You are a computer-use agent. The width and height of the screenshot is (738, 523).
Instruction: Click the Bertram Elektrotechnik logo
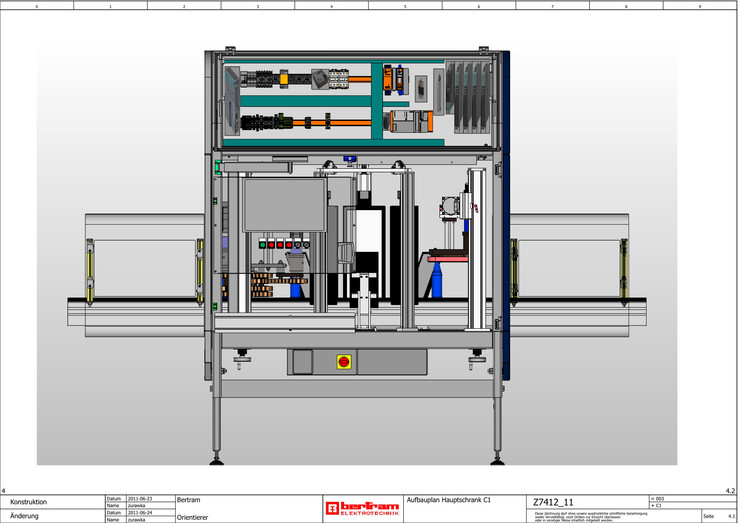pyautogui.click(x=362, y=508)
